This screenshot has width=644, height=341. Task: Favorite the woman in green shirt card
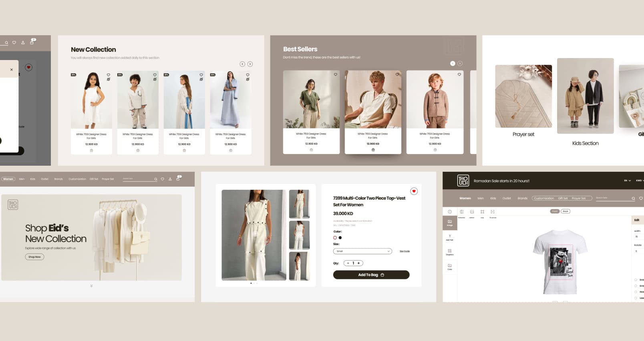[x=336, y=74]
